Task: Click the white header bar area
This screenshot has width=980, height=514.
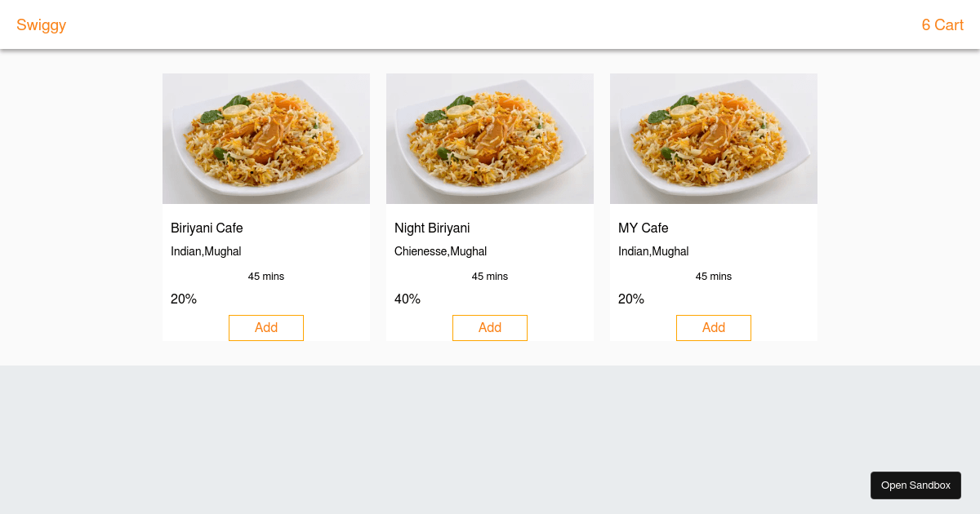Action: [x=490, y=24]
